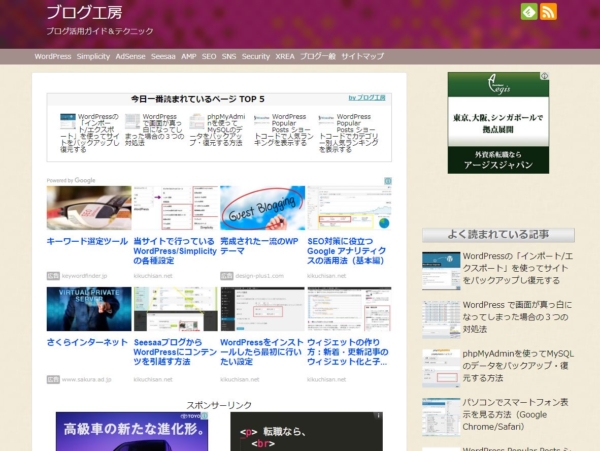Open AdSense in the navigation bar

(130, 57)
